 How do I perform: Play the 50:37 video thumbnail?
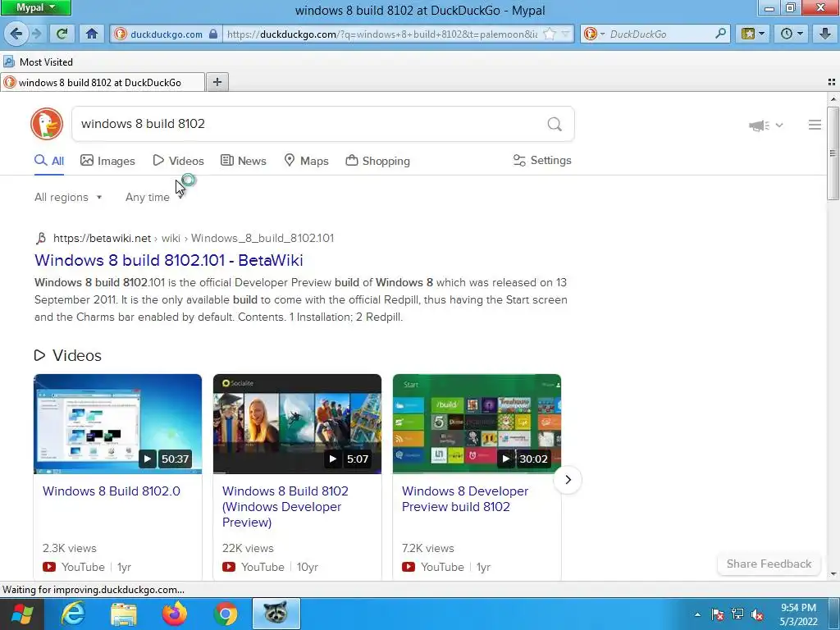tap(118, 424)
